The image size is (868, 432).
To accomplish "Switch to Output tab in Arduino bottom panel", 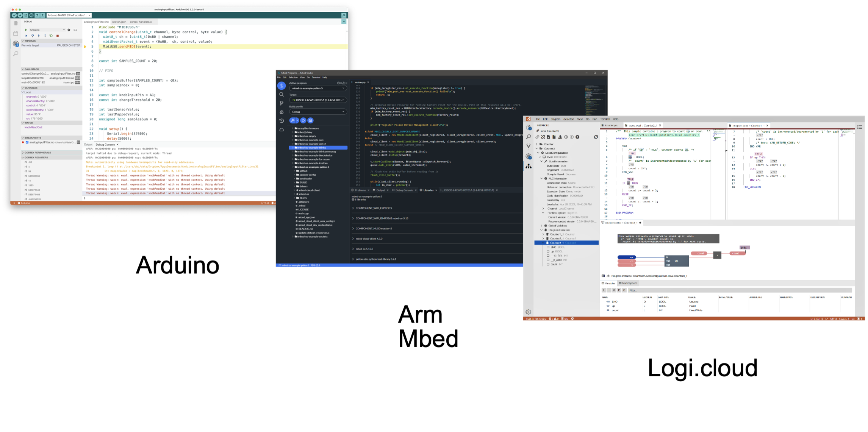I will click(x=88, y=145).
